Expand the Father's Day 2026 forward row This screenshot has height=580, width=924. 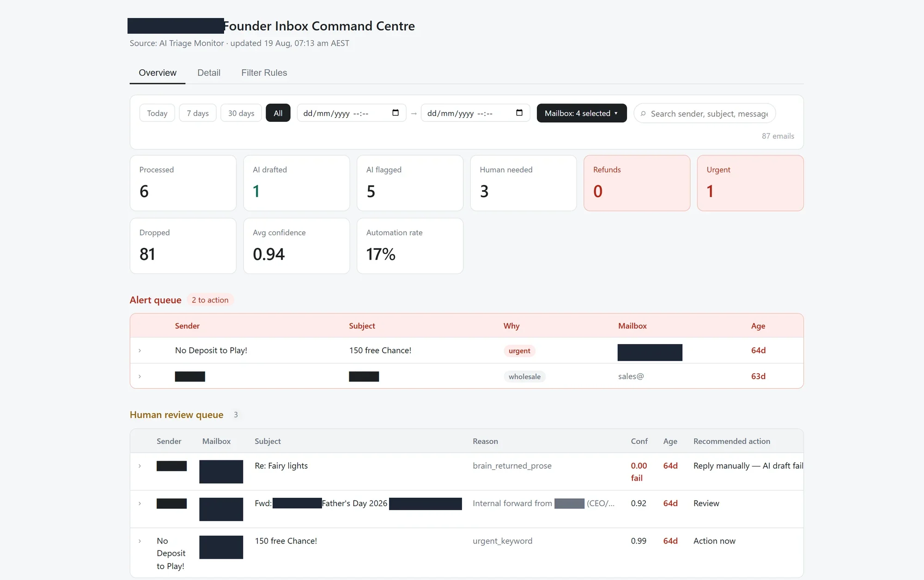tap(140, 503)
